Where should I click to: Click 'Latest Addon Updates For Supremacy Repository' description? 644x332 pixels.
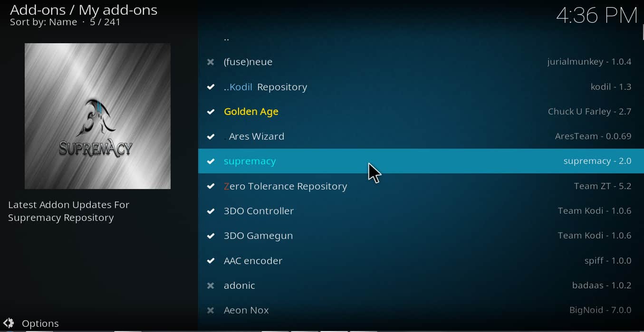(68, 211)
